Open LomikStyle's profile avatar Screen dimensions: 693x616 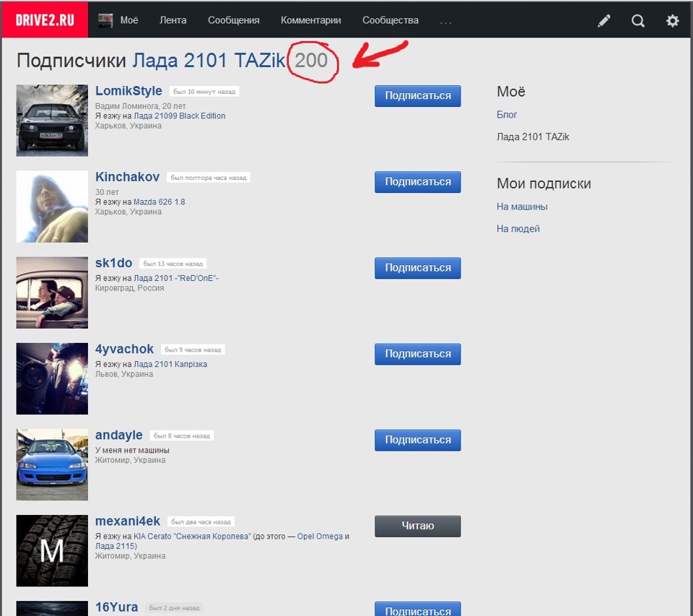(x=52, y=121)
